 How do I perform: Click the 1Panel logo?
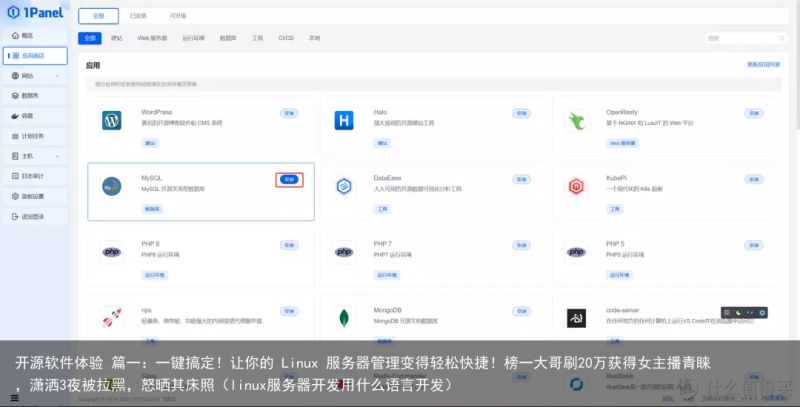(x=36, y=12)
